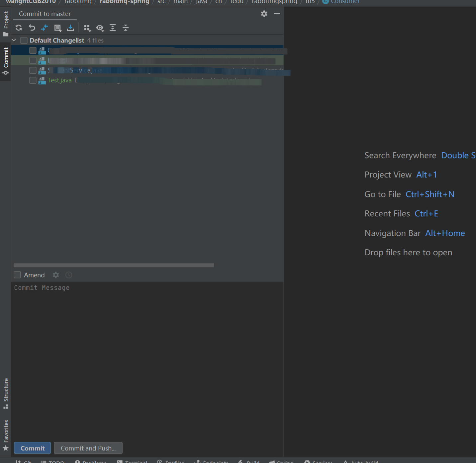476x463 pixels.
Task: Click the src breadcrumb segment
Action: point(161,2)
